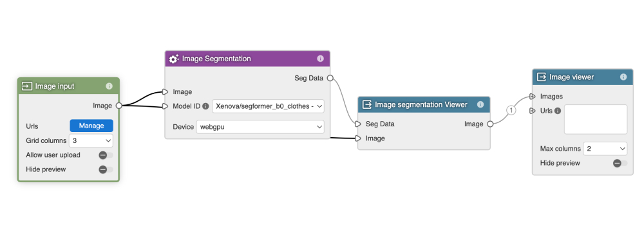Open the Grid columns dropdown
Viewport: 644px width, 237px height.
91,140
